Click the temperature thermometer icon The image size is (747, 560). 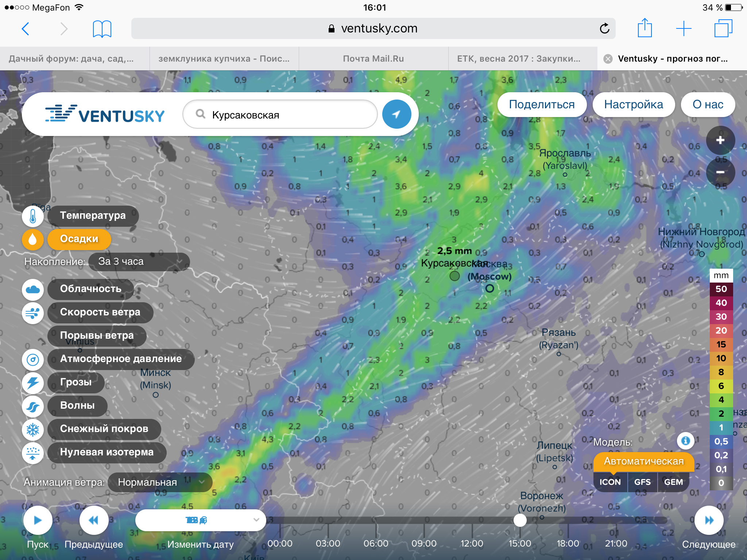pos(33,216)
